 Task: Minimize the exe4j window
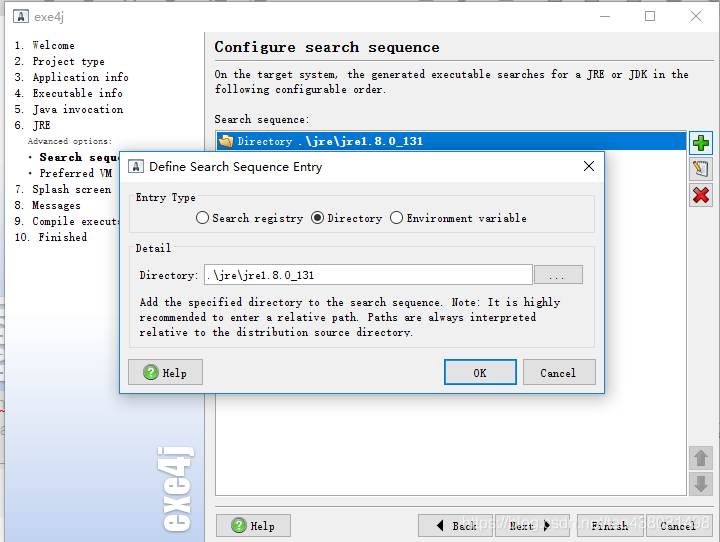tap(605, 17)
